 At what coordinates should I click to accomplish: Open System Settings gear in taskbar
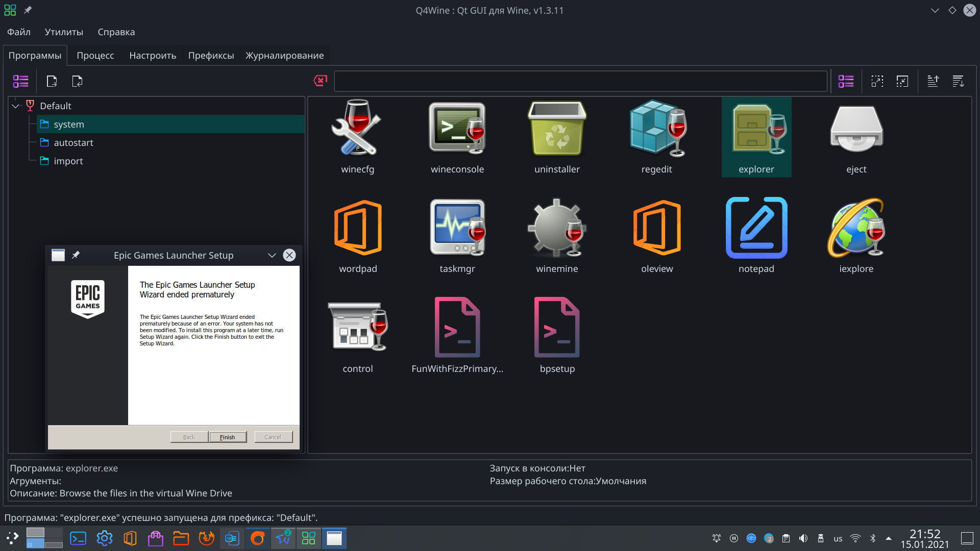tap(104, 538)
